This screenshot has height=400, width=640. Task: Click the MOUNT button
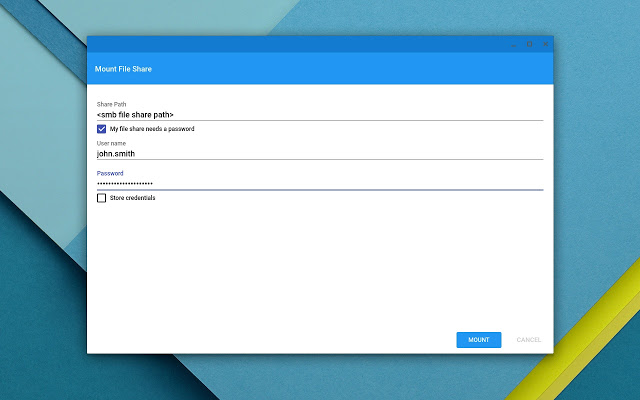coord(479,340)
